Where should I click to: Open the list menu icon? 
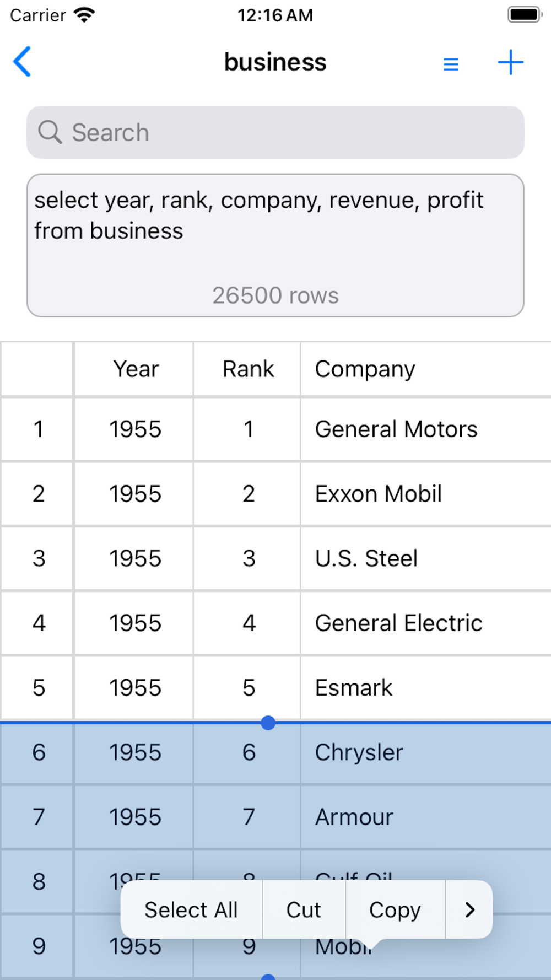pyautogui.click(x=451, y=64)
